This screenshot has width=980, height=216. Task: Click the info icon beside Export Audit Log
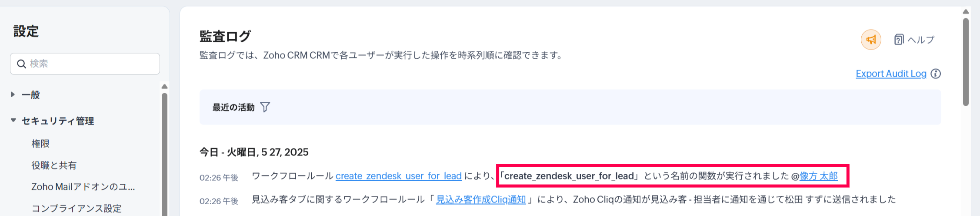(936, 74)
